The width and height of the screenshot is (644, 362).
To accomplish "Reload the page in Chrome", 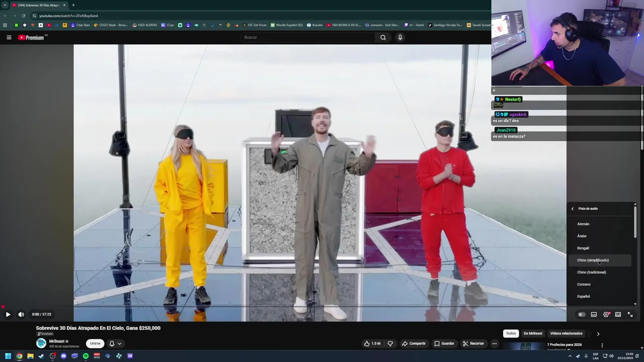I will (x=23, y=16).
